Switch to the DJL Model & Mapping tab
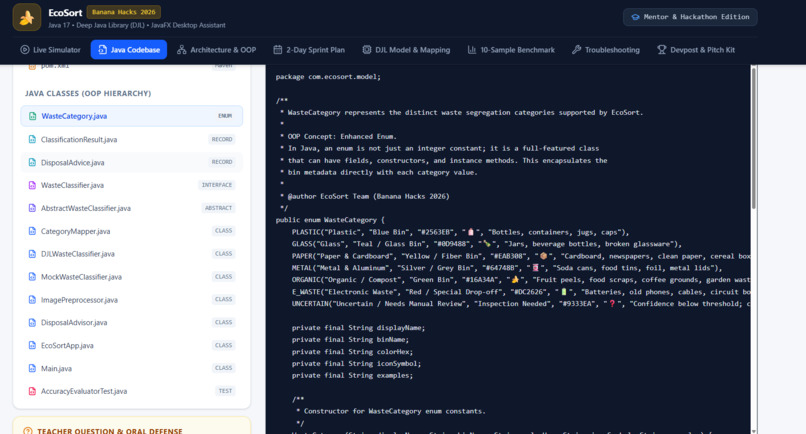The height and width of the screenshot is (434, 806). pos(406,50)
